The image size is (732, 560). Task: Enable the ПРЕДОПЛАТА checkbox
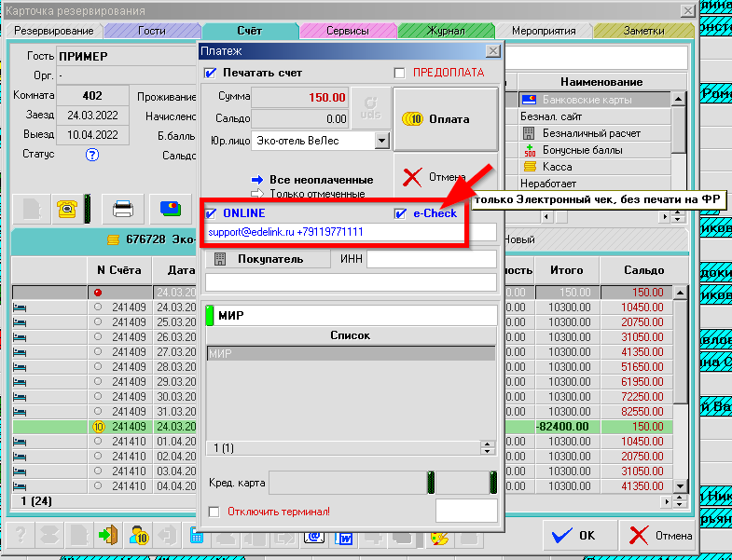(x=400, y=73)
